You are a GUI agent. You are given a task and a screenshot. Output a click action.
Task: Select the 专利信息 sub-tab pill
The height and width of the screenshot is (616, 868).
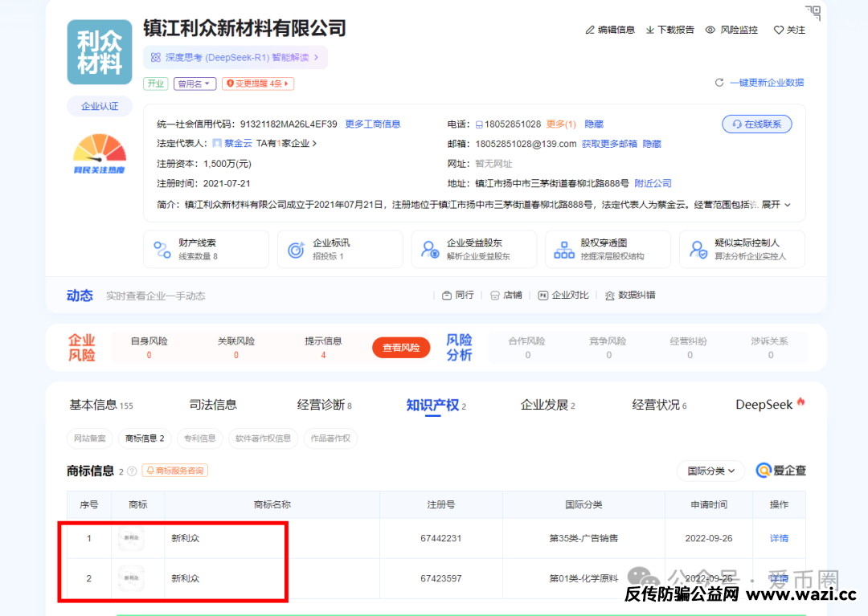pos(200,438)
